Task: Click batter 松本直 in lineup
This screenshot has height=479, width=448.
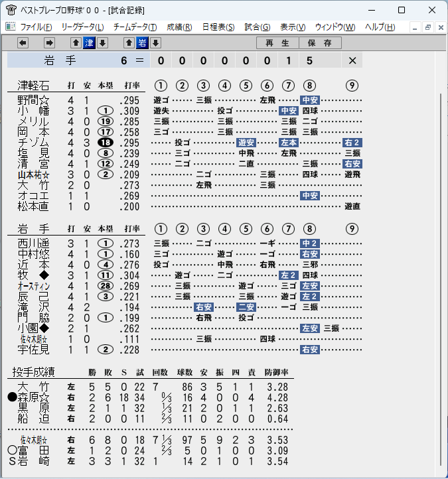Action: point(33,206)
